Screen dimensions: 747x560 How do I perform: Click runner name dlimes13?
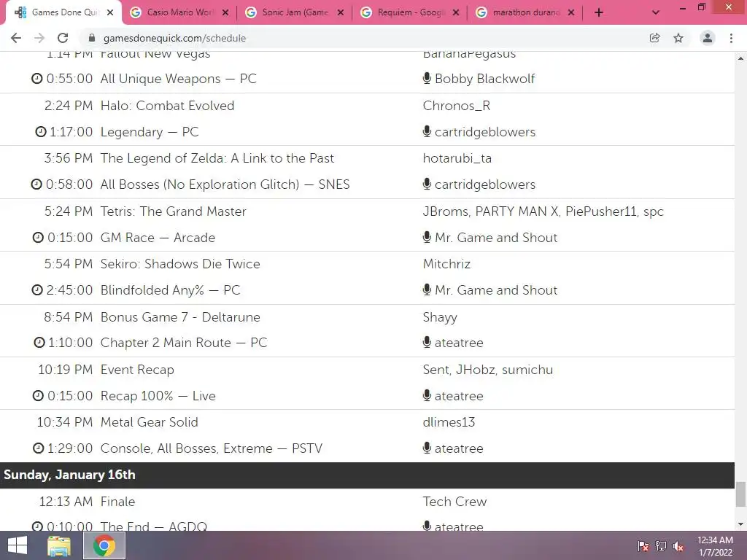[449, 422]
